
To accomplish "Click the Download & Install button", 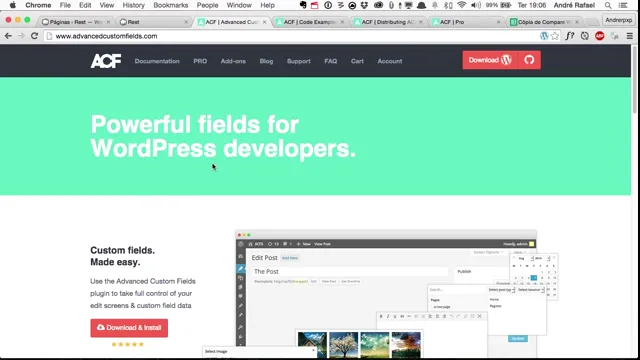I will [129, 328].
